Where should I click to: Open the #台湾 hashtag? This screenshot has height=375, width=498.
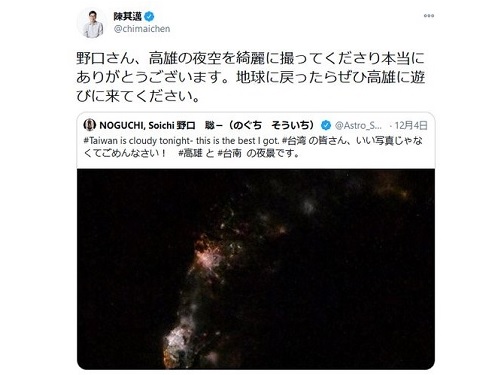294,141
